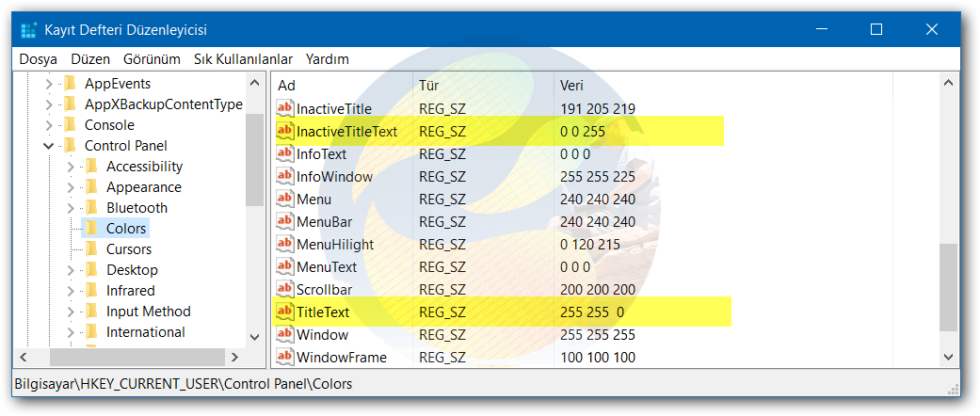Expand the Console key
Image resolution: width=980 pixels, height=416 pixels.
coord(49,125)
